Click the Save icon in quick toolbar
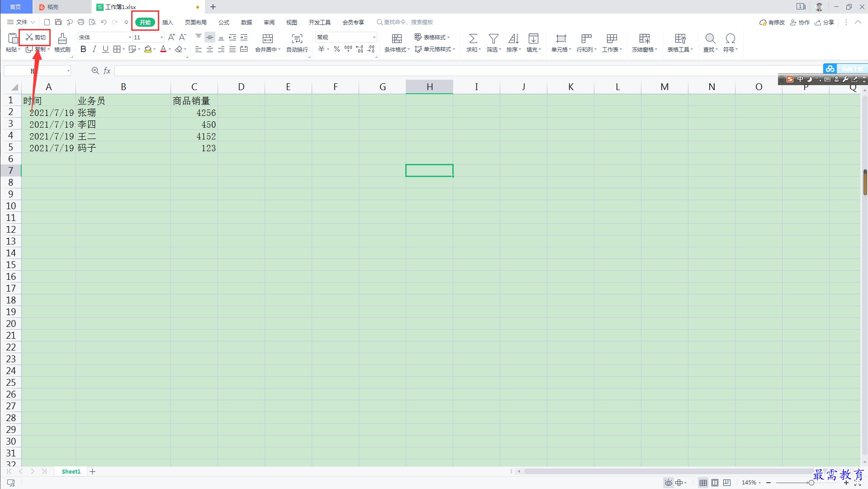 (58, 22)
